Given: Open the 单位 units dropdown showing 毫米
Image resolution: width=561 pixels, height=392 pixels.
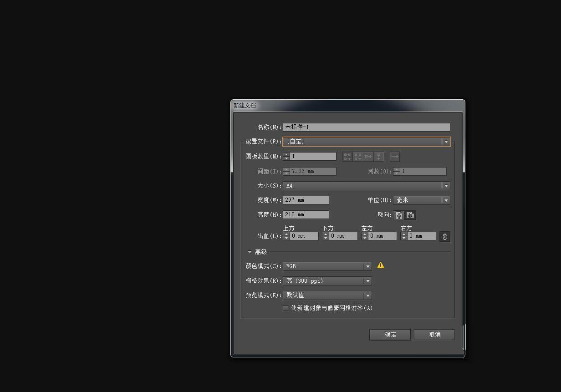Looking at the screenshot, I should [x=422, y=200].
